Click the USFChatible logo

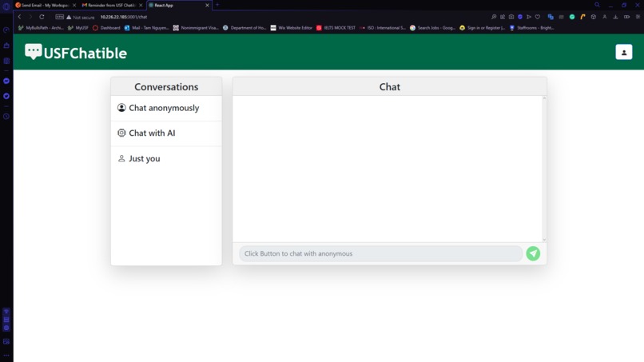(76, 53)
